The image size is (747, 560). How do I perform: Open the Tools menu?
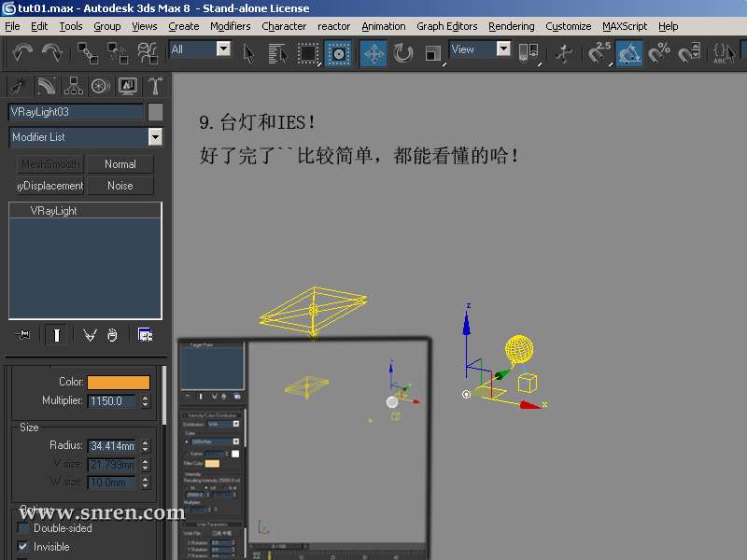(71, 26)
